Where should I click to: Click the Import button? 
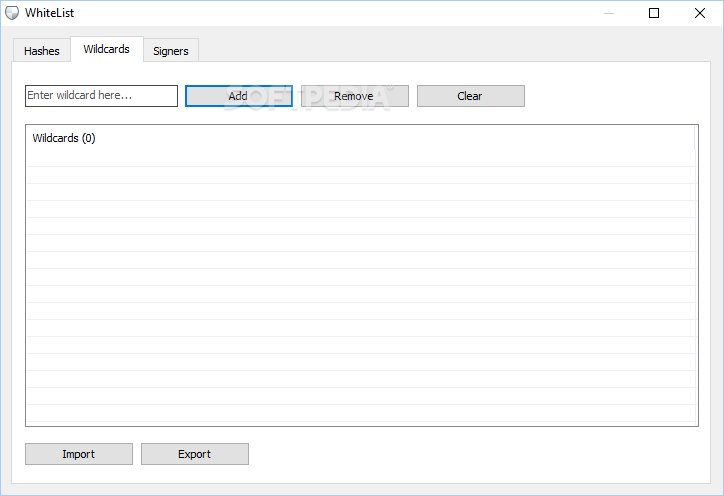click(x=79, y=454)
